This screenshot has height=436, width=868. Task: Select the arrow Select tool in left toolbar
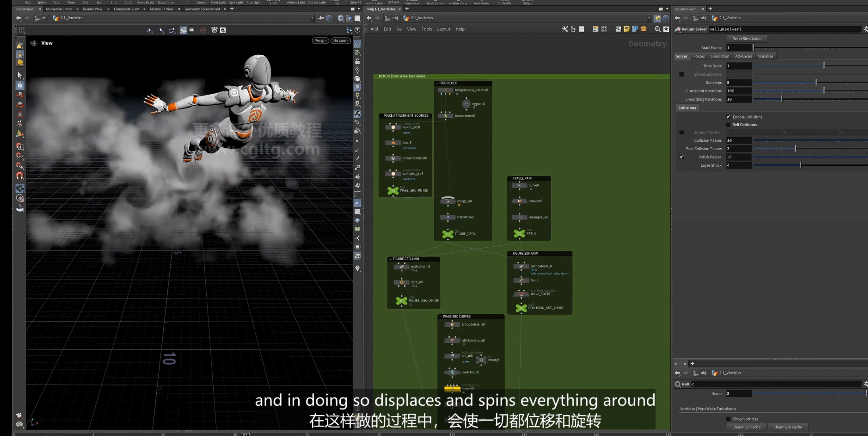[20, 75]
